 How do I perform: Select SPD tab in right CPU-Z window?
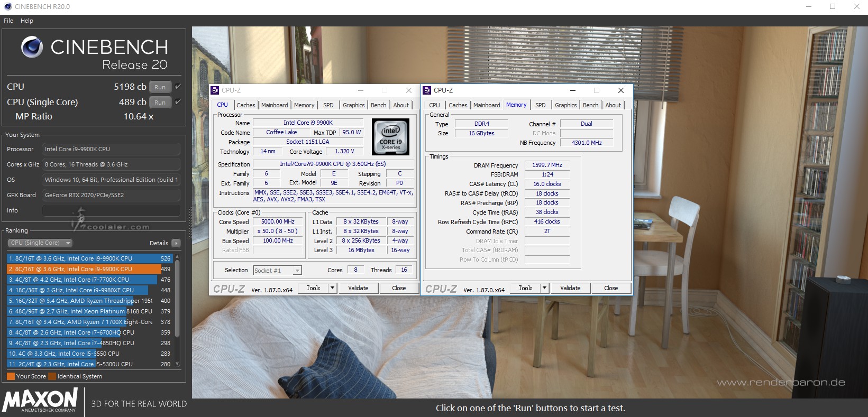pos(541,105)
